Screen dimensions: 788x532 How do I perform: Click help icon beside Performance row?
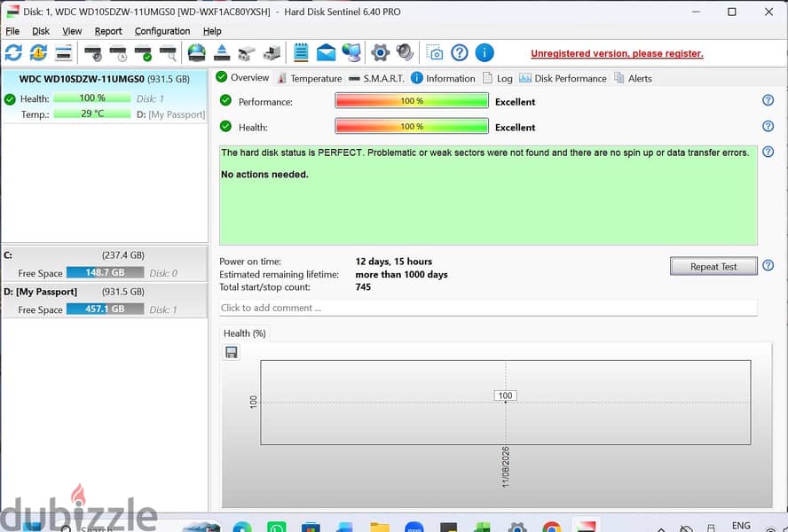click(768, 100)
